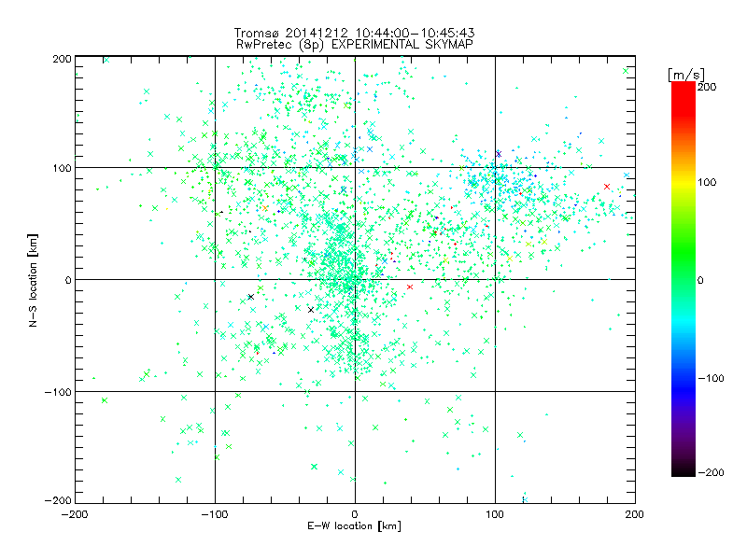Image resolution: width=747 pixels, height=560 pixels.
Task: Click the plot title 'Tromsø 20141212 10:44:00-10:45:43'
Action: pos(354,33)
